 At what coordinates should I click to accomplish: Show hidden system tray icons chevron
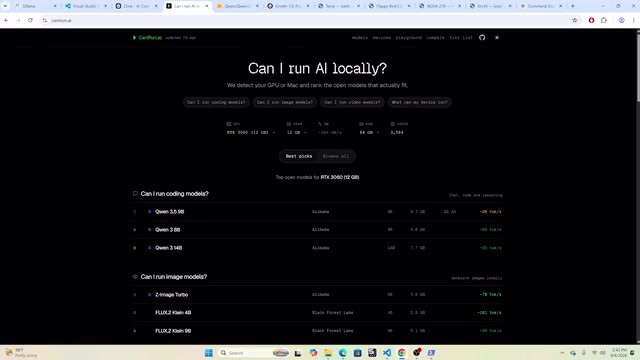tap(562, 353)
